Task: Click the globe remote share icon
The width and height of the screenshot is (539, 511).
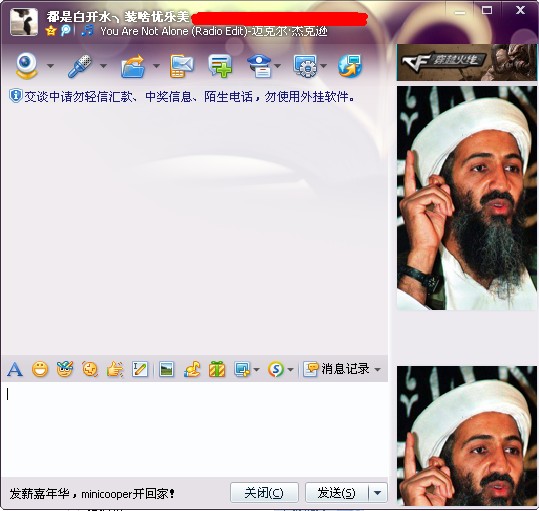Action: (x=350, y=66)
